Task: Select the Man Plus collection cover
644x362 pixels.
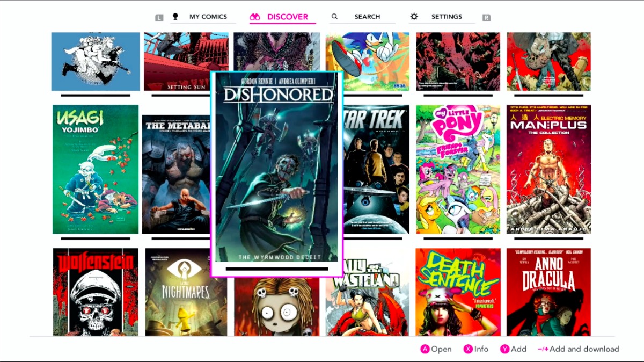Action: (548, 169)
